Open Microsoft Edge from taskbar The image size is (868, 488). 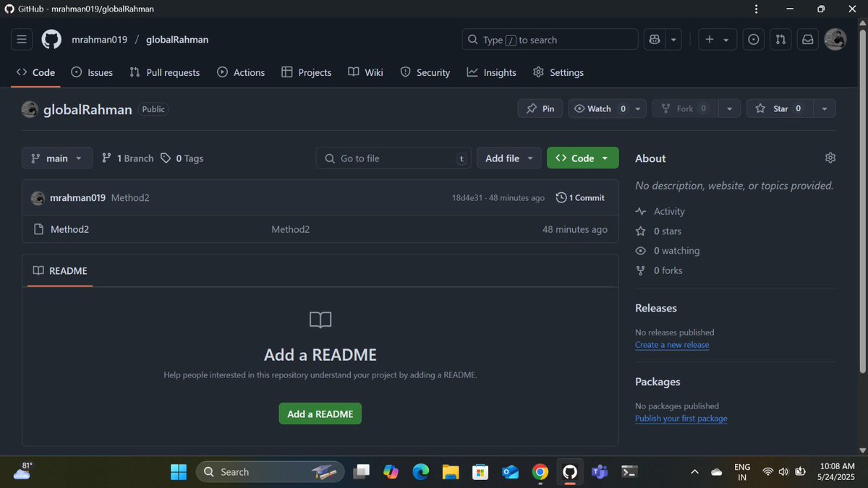point(421,472)
